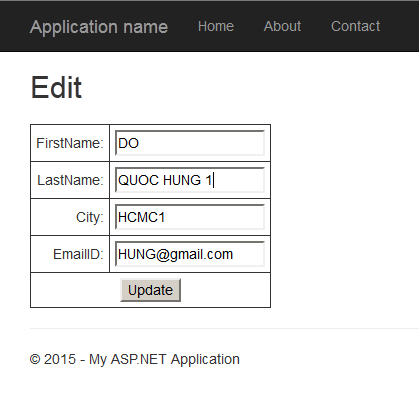
Task: Click the EmailID: label text
Action: pyautogui.click(x=78, y=254)
